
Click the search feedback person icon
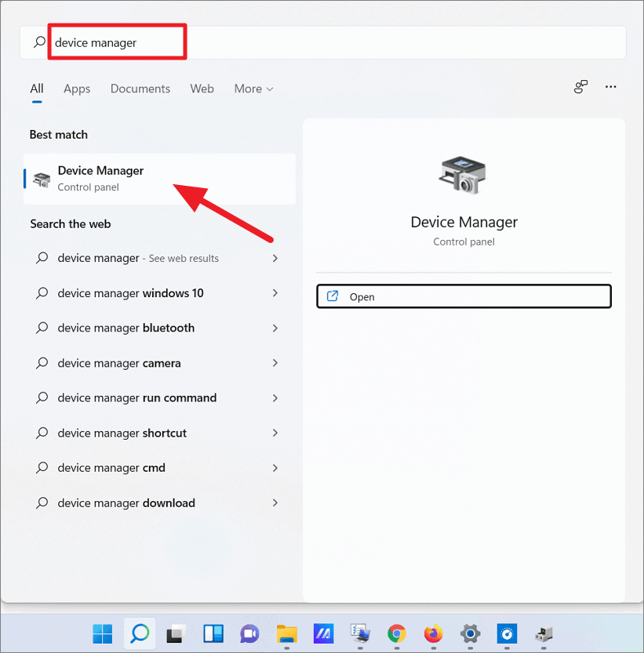[580, 87]
